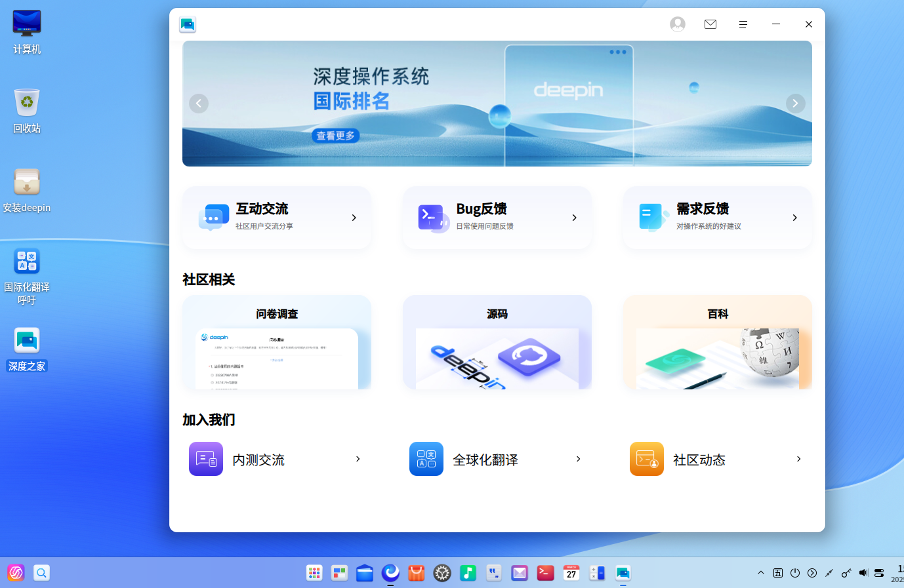Image resolution: width=904 pixels, height=588 pixels.
Task: Open the calculator in the dock
Action: (x=597, y=573)
